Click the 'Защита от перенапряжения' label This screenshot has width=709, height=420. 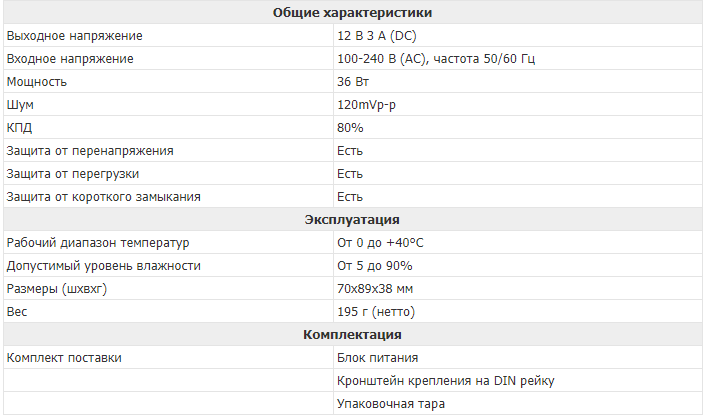click(90, 151)
